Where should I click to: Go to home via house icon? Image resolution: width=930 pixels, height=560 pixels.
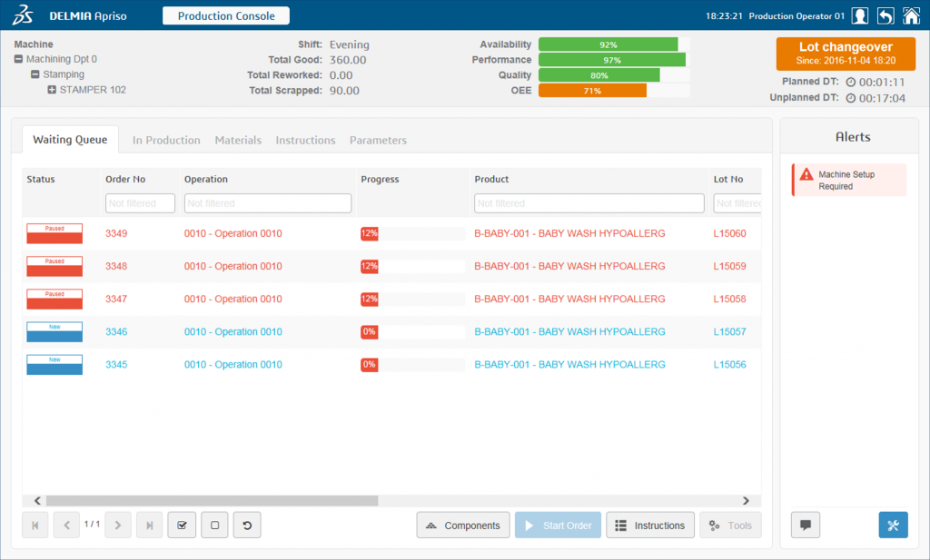911,15
